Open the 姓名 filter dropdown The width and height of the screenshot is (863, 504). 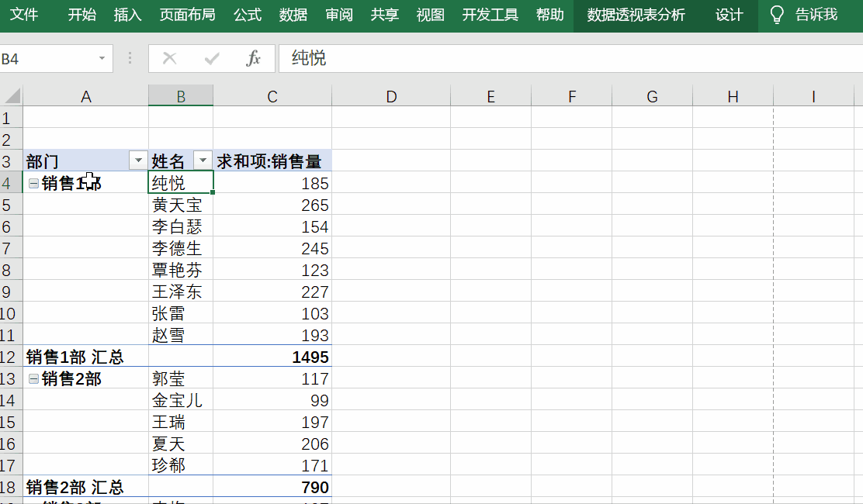click(203, 161)
